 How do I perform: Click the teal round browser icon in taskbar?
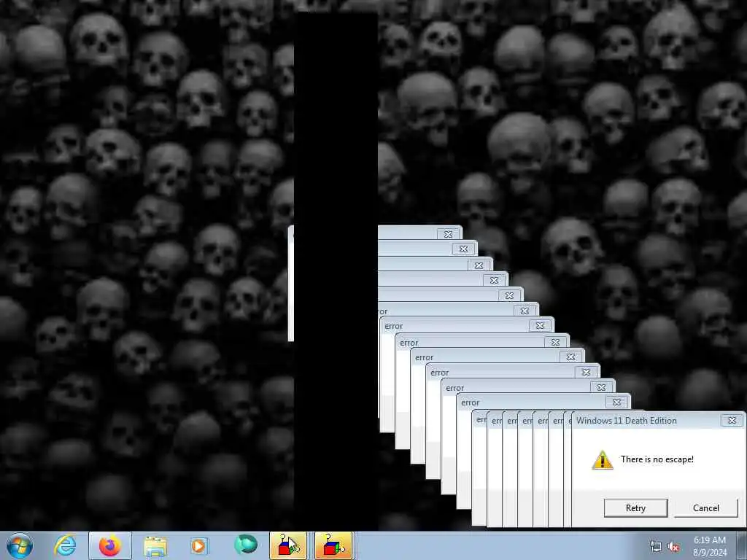245,545
